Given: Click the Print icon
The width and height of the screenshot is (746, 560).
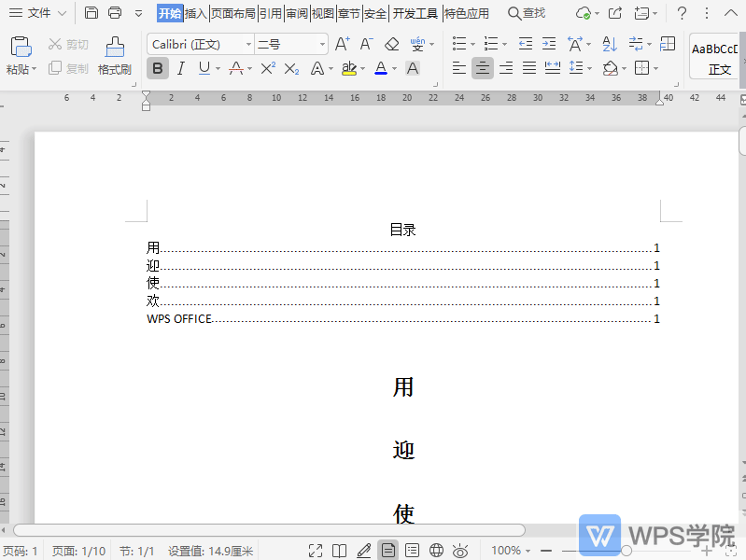Looking at the screenshot, I should pos(115,13).
